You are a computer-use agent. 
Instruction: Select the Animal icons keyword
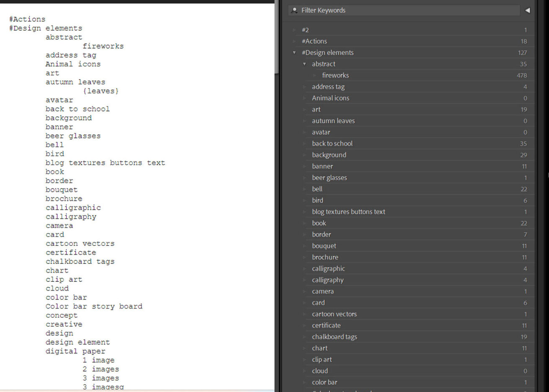(x=330, y=98)
